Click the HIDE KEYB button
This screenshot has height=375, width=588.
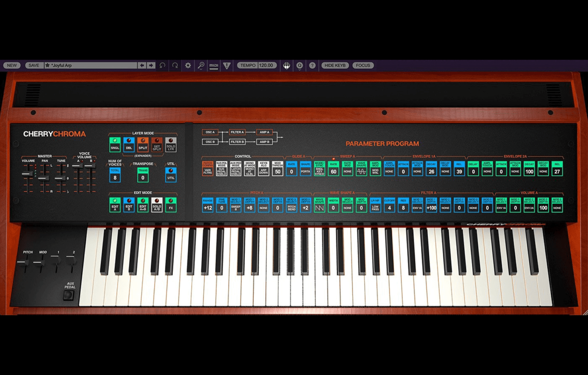(x=335, y=66)
